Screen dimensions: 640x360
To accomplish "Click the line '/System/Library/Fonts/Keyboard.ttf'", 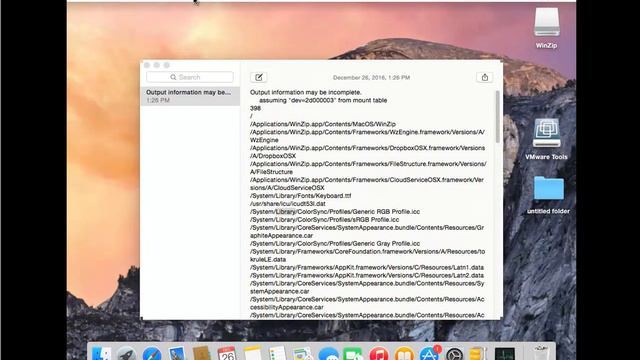I will tap(300, 196).
